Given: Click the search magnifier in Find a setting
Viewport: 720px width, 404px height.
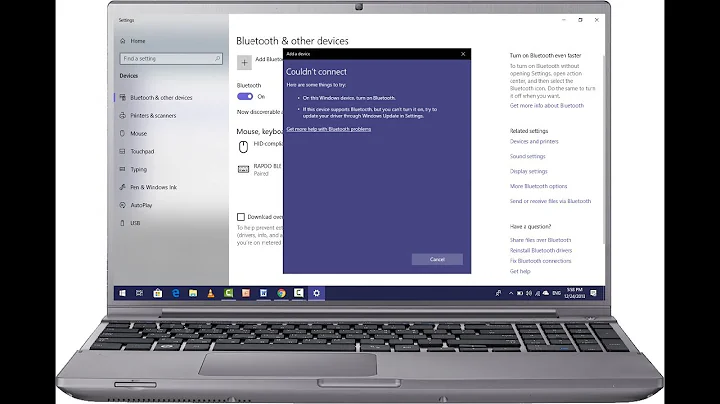Looking at the screenshot, I should pos(218,59).
